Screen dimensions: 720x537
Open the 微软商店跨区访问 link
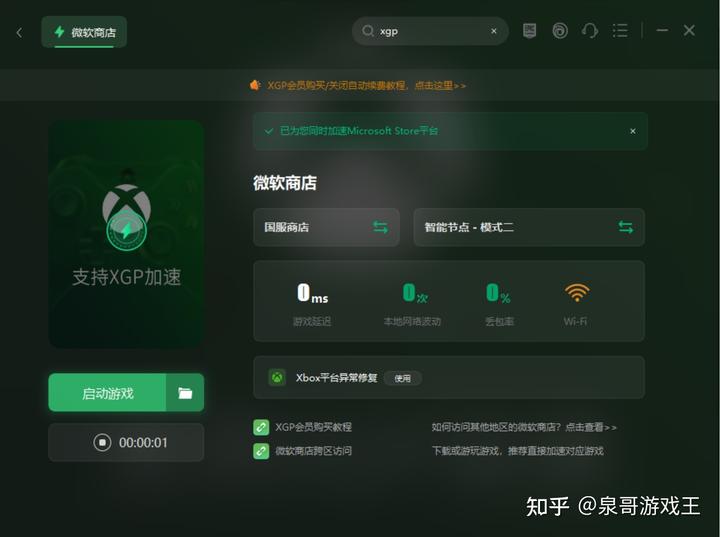(x=313, y=451)
